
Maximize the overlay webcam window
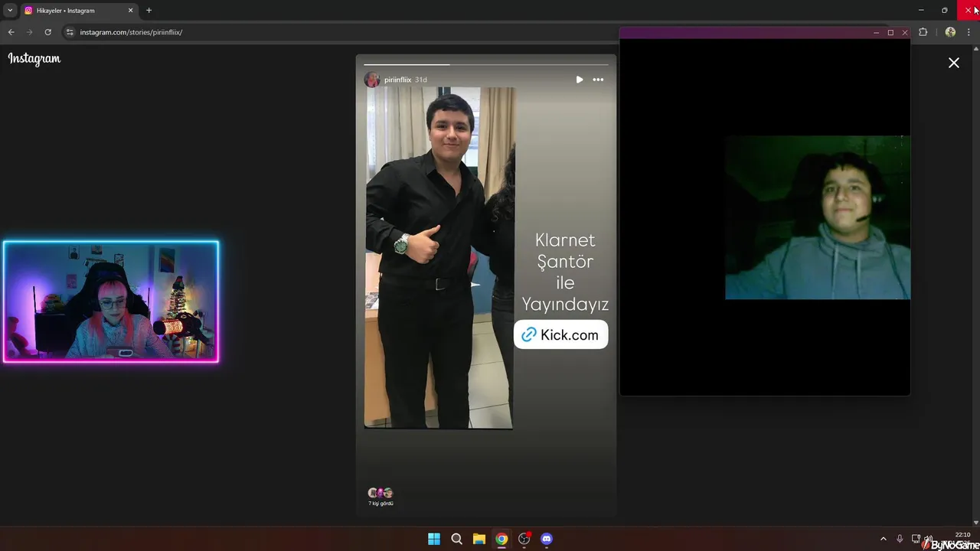point(890,33)
